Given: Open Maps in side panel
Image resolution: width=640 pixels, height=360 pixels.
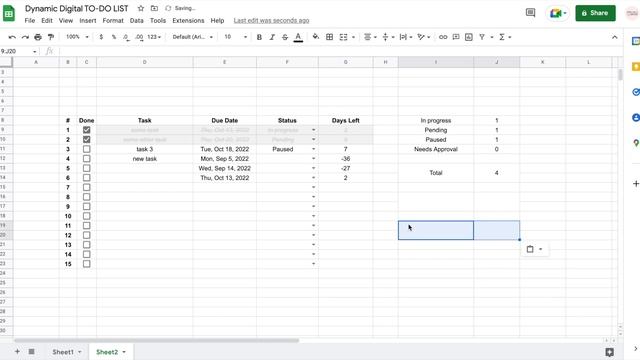Looking at the screenshot, I should coord(636,143).
